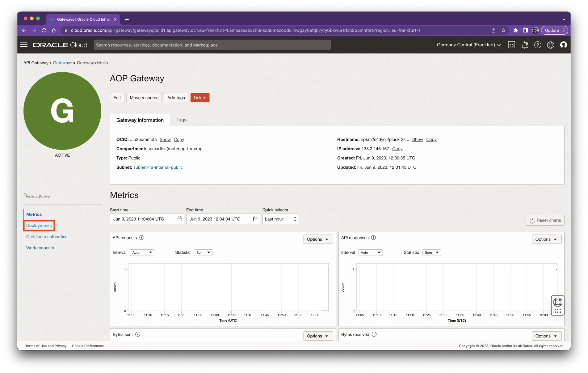Open API requests Statistic Sum dropdown
Viewport: 588px width, 373px height.
point(203,252)
